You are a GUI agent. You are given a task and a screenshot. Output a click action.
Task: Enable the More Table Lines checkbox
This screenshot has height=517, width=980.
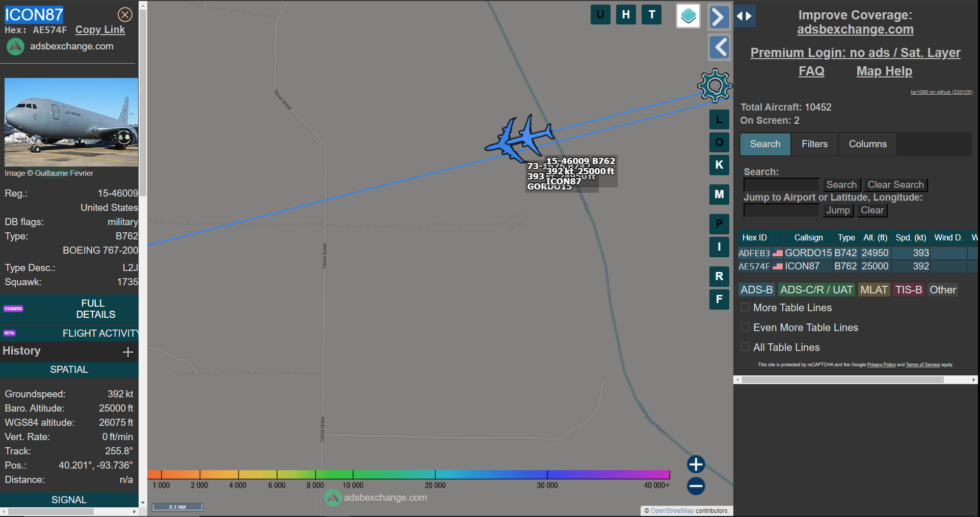[x=745, y=307]
